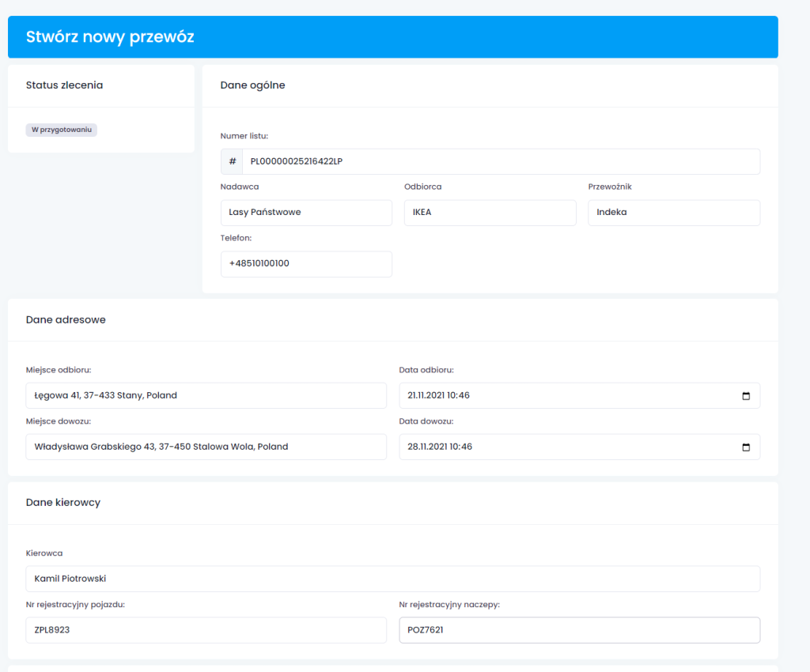Click the Miejsce odbioru label
This screenshot has width=810, height=672.
pyautogui.click(x=59, y=369)
